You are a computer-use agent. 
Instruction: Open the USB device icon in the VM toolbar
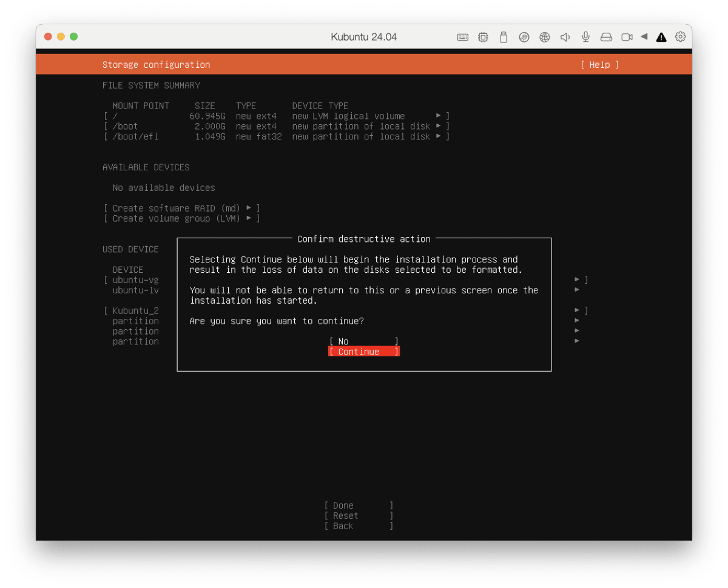click(503, 37)
